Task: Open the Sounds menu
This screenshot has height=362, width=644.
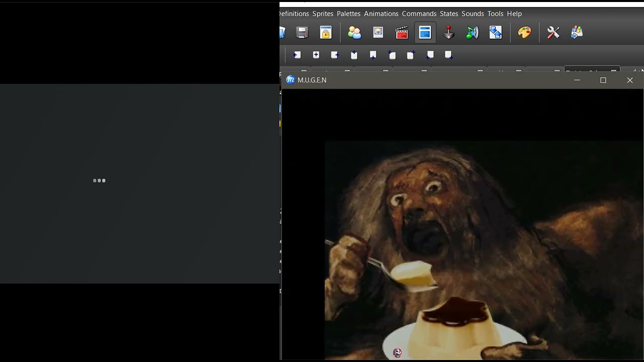Action: pyautogui.click(x=473, y=14)
